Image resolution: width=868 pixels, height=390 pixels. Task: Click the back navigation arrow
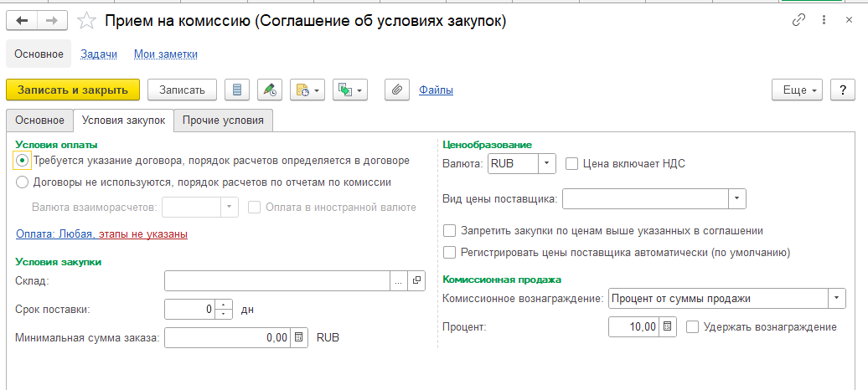23,21
